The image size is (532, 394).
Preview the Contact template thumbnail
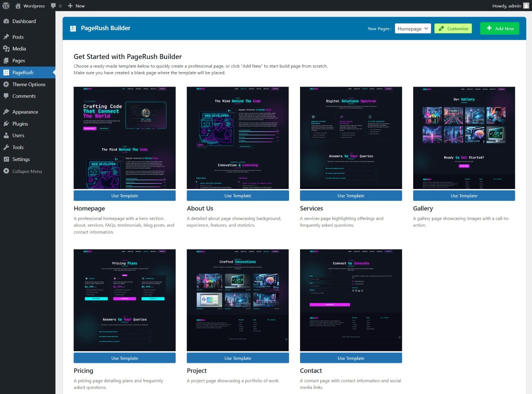pyautogui.click(x=351, y=300)
